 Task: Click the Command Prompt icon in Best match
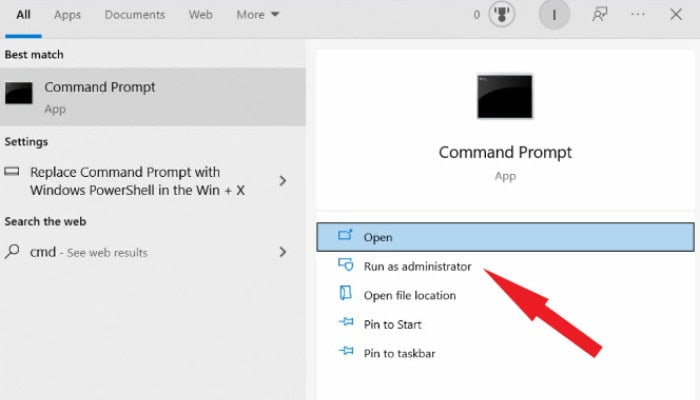19,95
